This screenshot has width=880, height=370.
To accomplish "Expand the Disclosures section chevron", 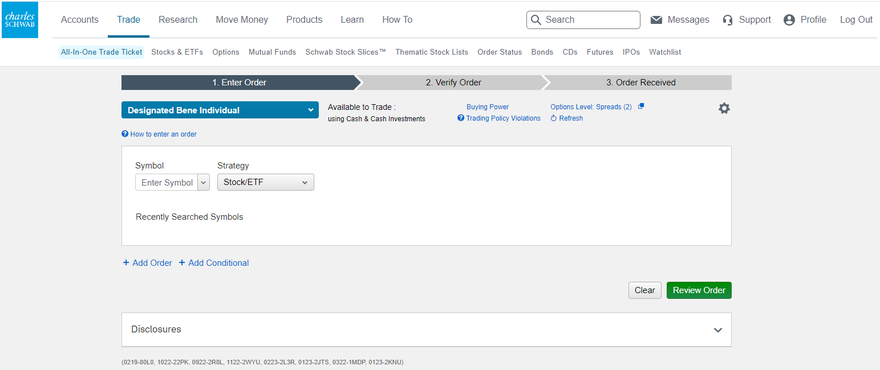I will click(718, 330).
